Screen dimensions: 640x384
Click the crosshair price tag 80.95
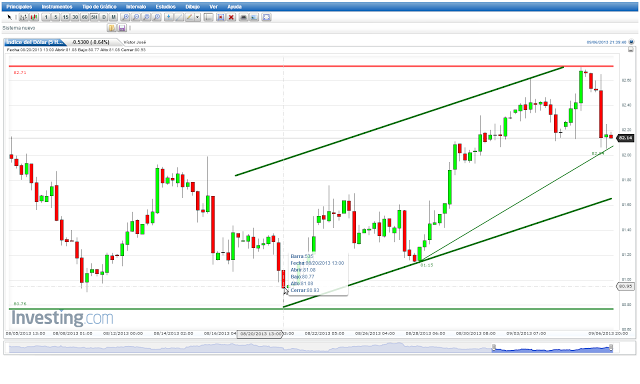(625, 286)
